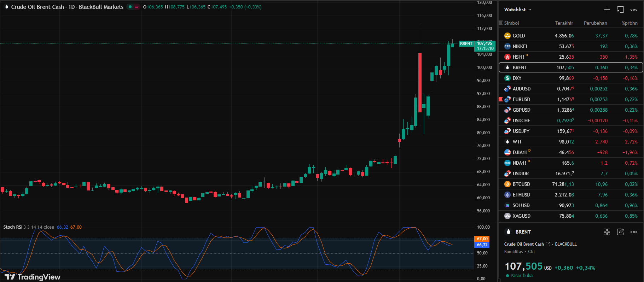Click the red flag marker beside EURUSD
The image size is (644, 282).
click(x=501, y=99)
